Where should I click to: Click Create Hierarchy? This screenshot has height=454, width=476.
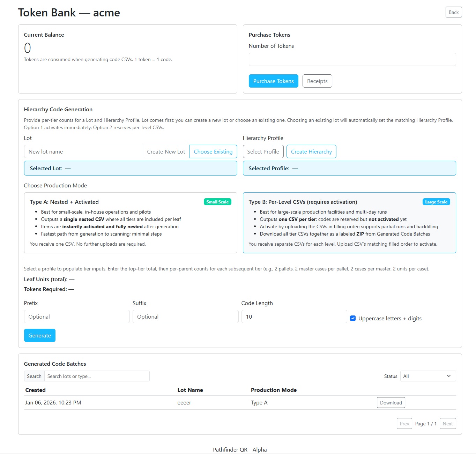[x=311, y=151]
